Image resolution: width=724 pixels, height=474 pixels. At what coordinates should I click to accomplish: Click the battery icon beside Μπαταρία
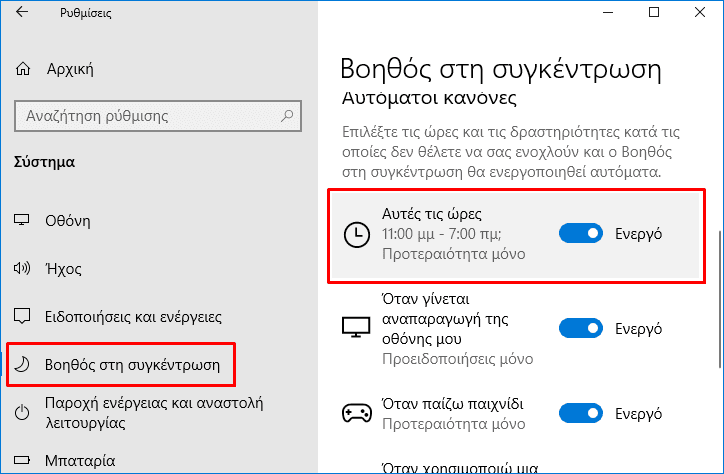[23, 461]
